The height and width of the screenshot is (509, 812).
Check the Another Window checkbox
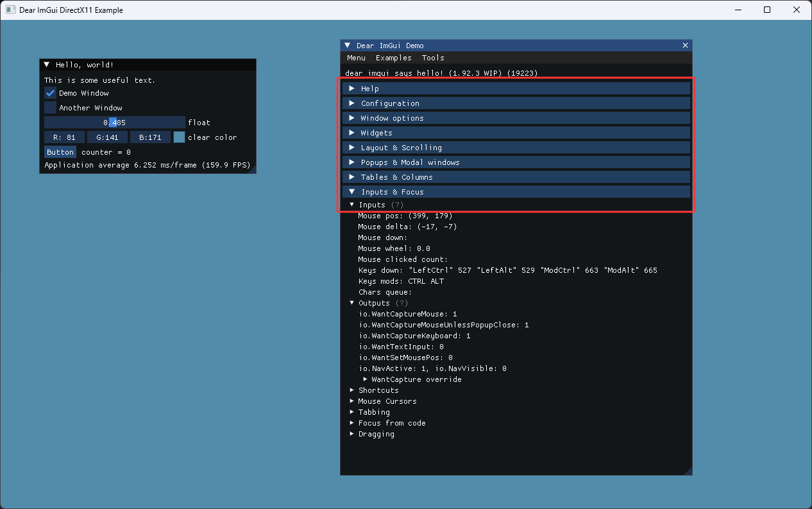coord(51,108)
